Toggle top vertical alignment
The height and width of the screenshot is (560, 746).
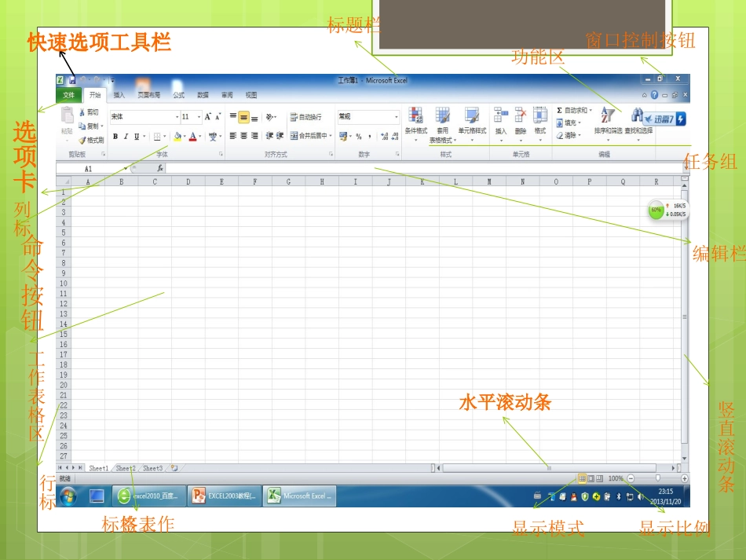click(233, 116)
